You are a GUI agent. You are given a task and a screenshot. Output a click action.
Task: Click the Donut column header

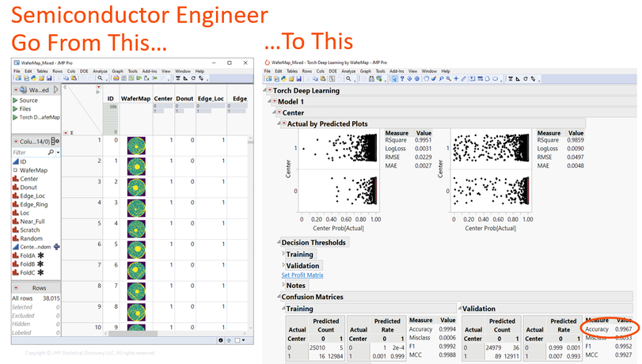coord(184,99)
